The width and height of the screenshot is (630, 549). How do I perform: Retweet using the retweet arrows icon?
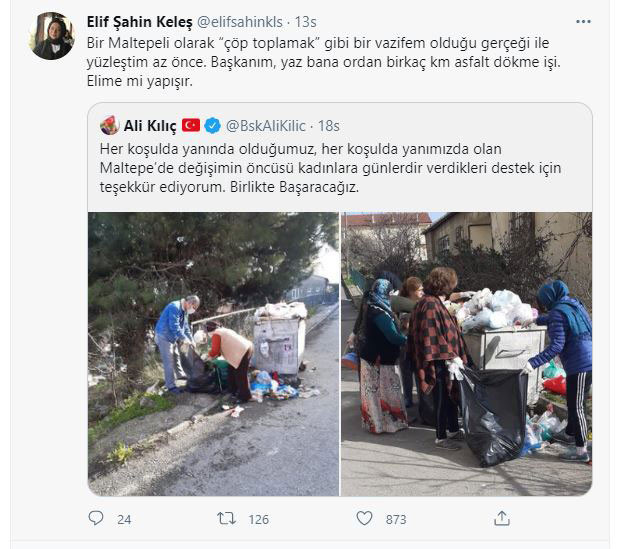tap(226, 518)
